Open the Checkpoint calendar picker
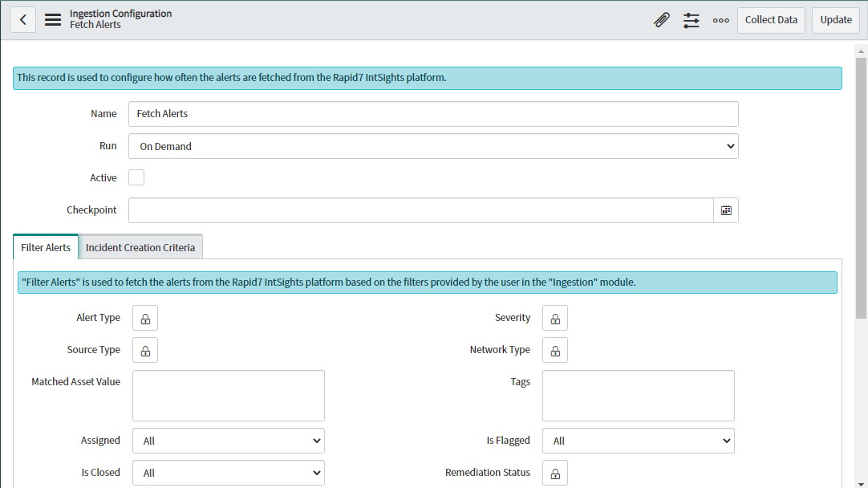The image size is (868, 488). click(726, 210)
